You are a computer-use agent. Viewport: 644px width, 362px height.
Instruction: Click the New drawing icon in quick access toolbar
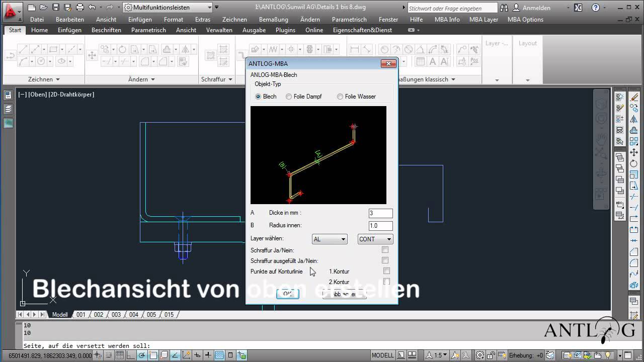(x=32, y=8)
